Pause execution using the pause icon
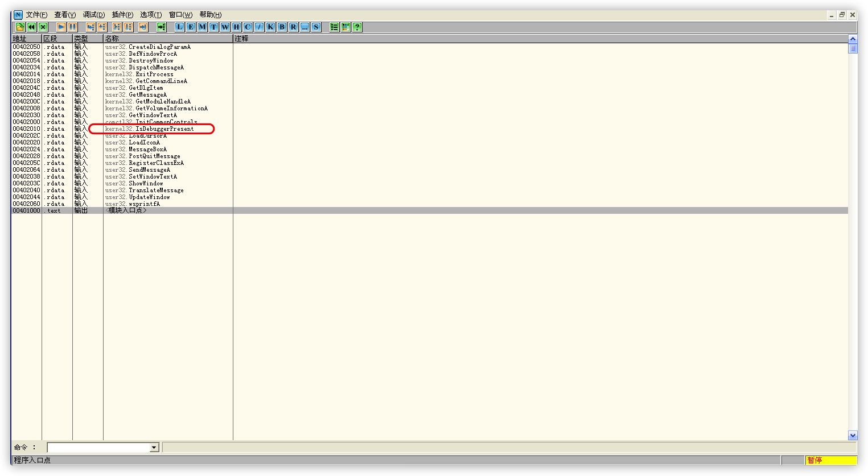868x476 pixels. 72,27
